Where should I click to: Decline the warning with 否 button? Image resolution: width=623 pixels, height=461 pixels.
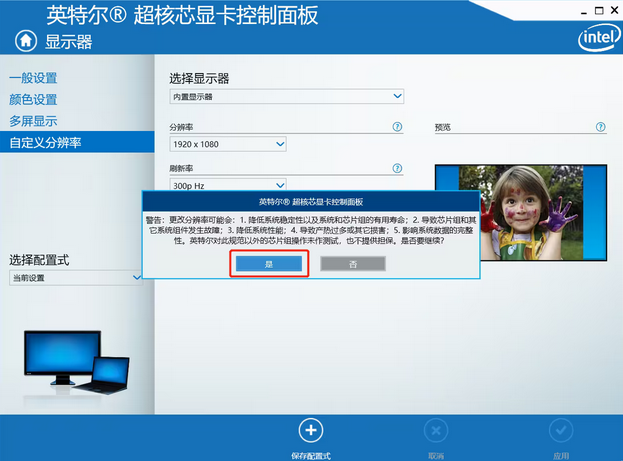coord(353,264)
